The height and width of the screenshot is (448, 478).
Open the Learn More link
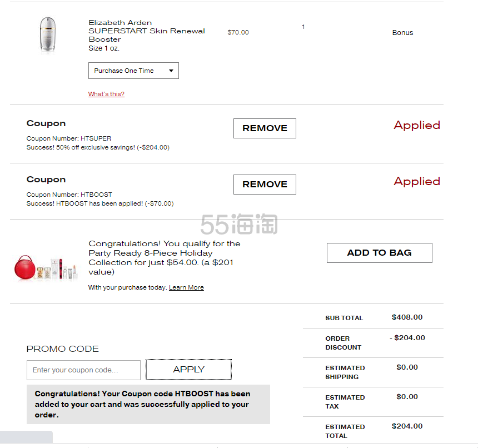[186, 287]
